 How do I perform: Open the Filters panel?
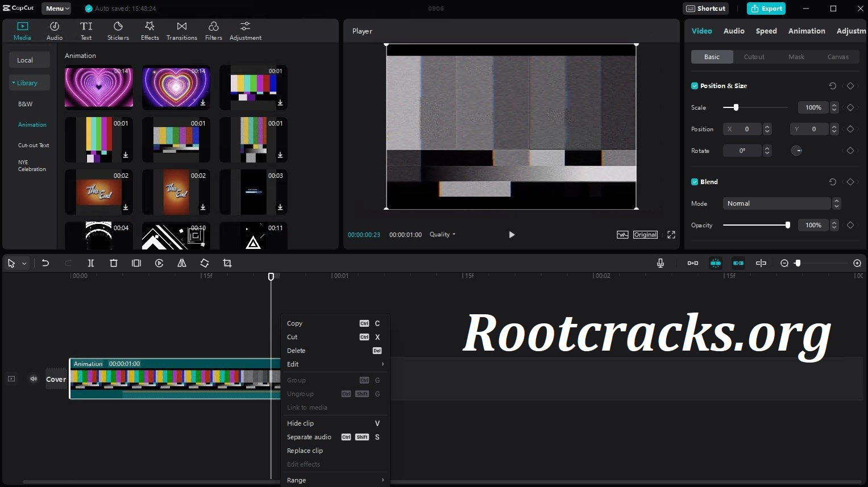coord(214,31)
